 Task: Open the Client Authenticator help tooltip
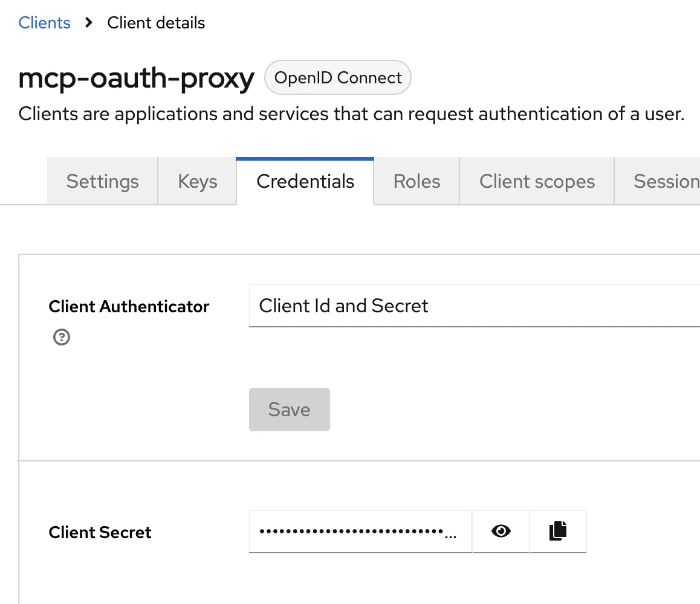(61, 337)
